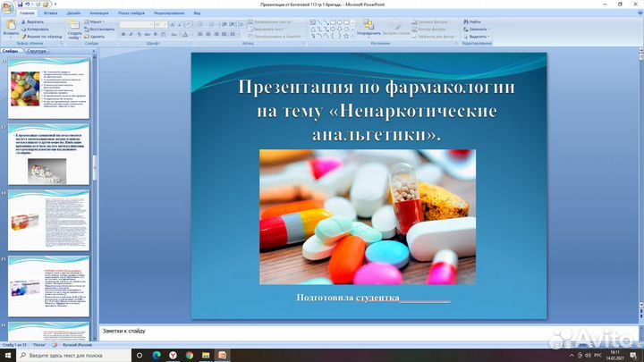Cut selection with Вырезать

point(32,21)
